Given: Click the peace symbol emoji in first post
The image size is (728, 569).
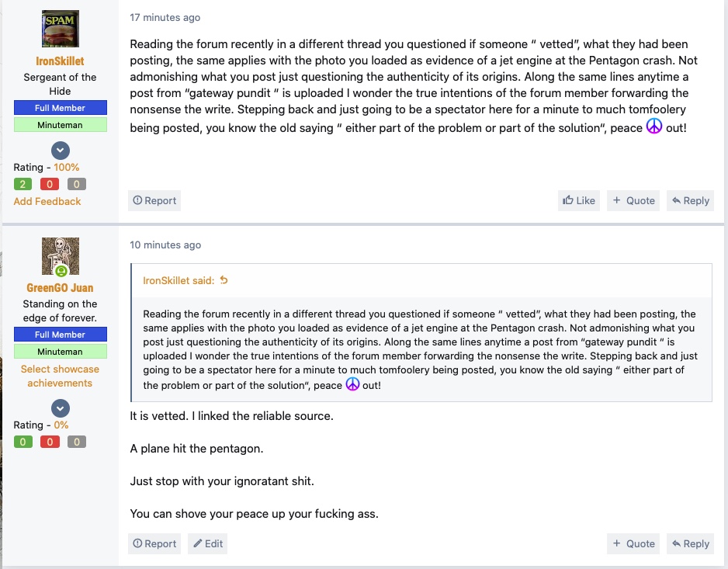Looking at the screenshot, I should point(654,126).
